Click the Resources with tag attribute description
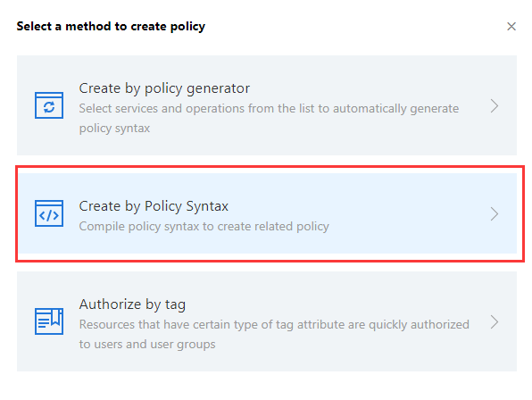Image resolution: width=532 pixels, height=400 pixels. 274,325
